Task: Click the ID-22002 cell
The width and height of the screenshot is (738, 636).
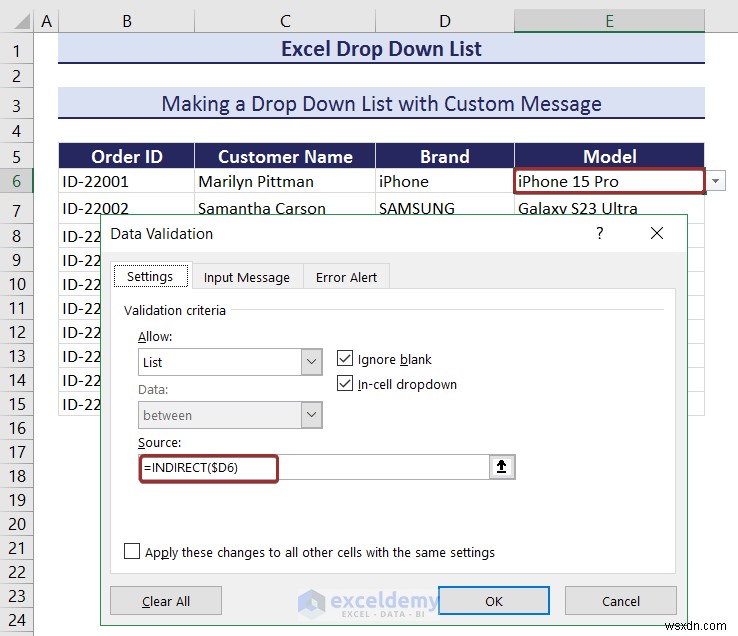Action: [126, 207]
